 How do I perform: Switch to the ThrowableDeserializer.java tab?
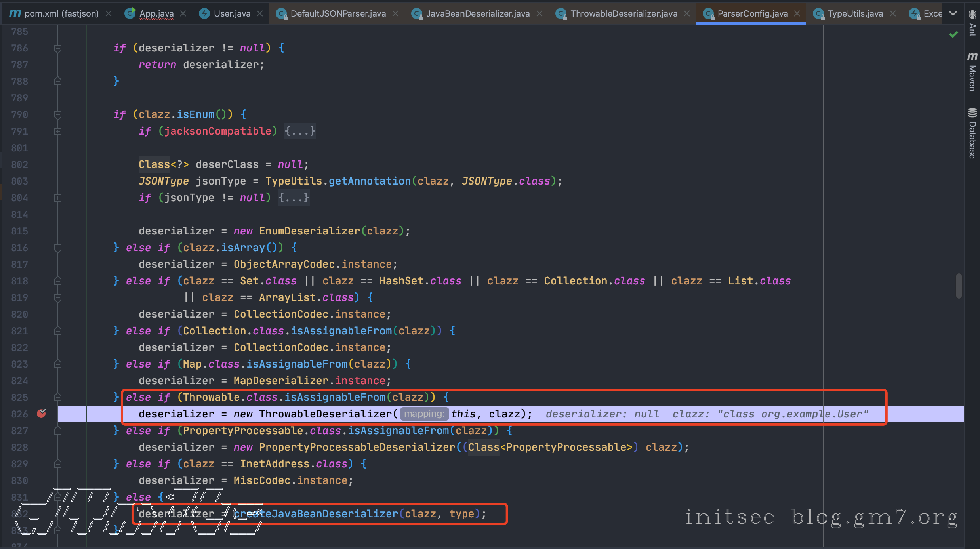coord(623,13)
